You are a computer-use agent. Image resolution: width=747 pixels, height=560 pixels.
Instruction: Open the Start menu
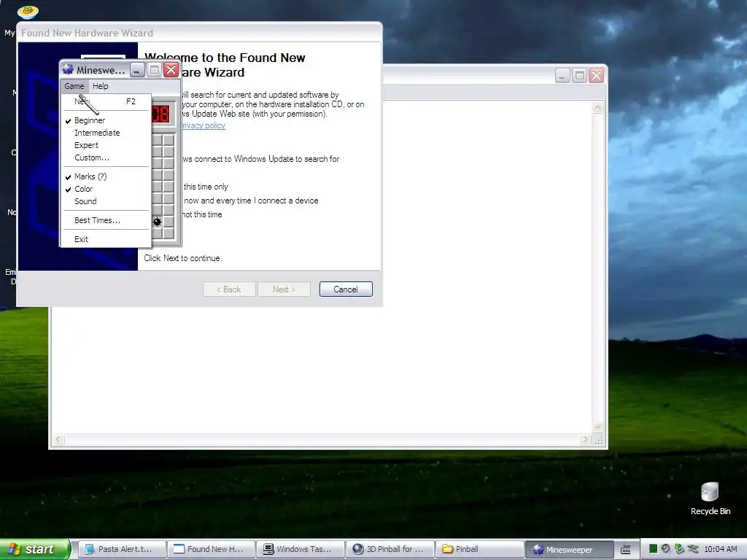(34, 549)
